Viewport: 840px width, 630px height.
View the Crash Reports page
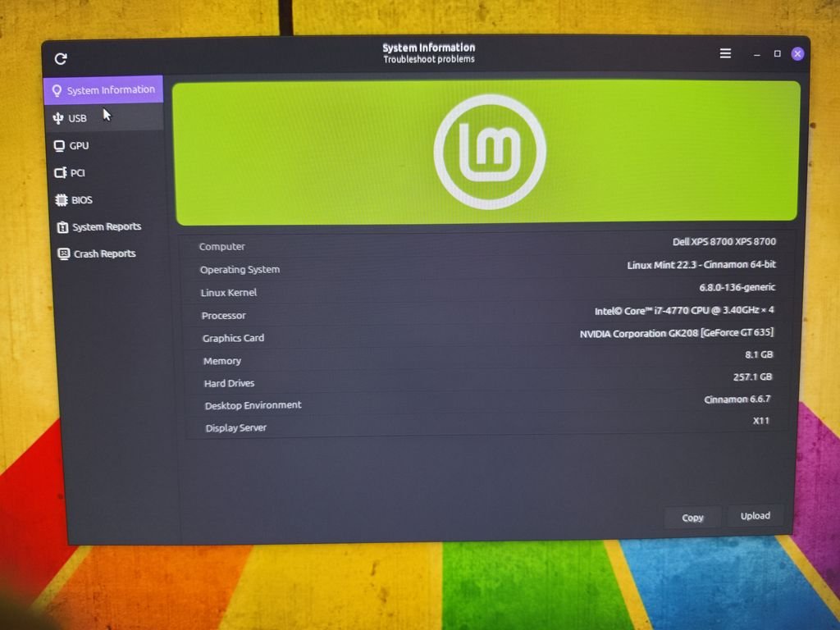click(x=110, y=253)
